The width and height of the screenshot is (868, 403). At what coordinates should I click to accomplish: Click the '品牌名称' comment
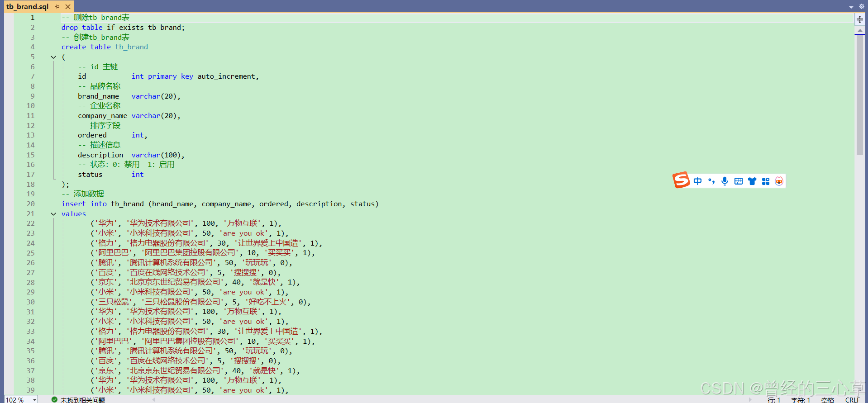105,86
